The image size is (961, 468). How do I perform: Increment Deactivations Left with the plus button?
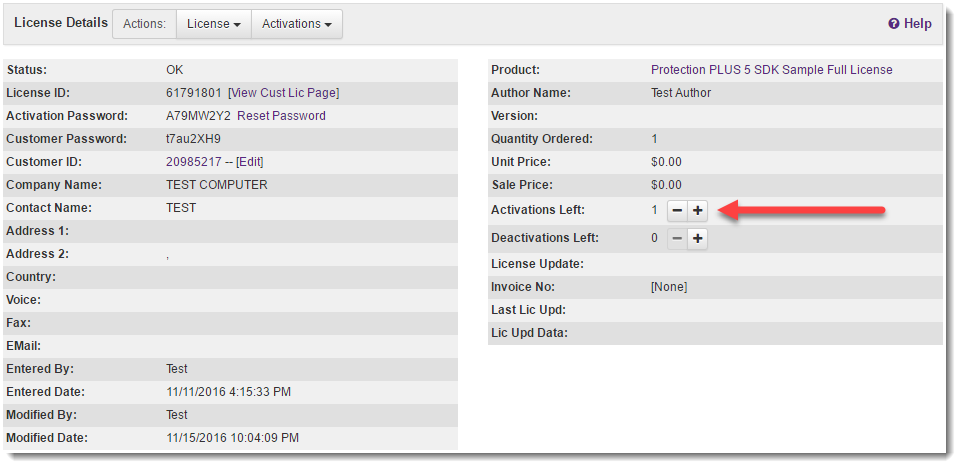pos(697,238)
